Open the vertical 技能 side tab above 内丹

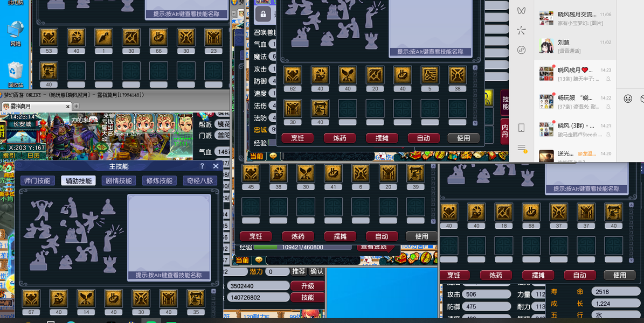point(505,103)
